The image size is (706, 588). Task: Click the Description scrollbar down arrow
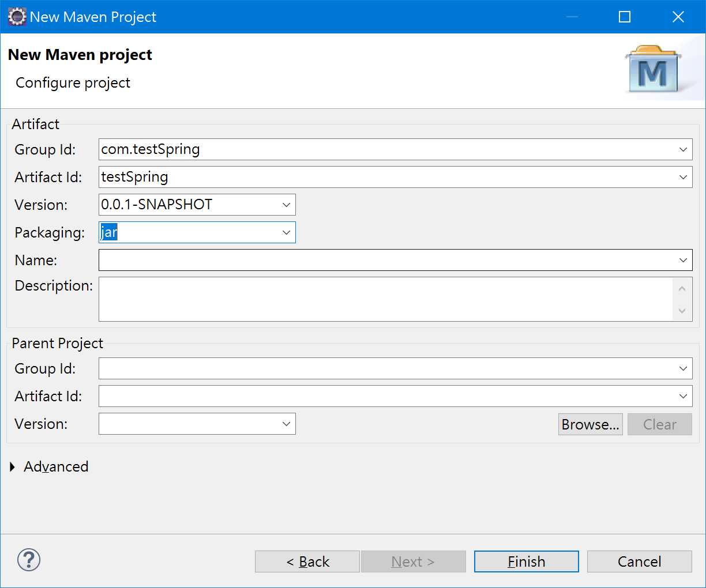[682, 311]
